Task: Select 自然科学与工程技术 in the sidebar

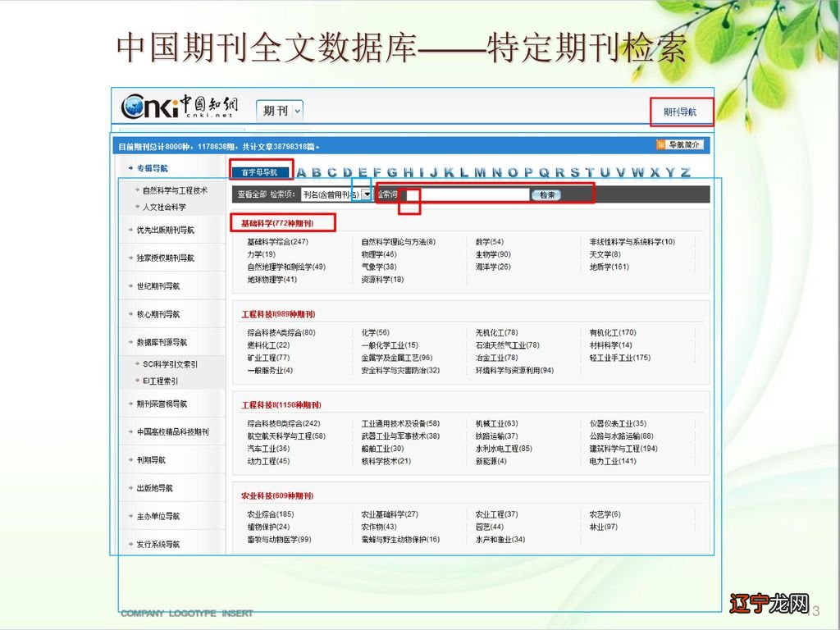Action: 175,189
